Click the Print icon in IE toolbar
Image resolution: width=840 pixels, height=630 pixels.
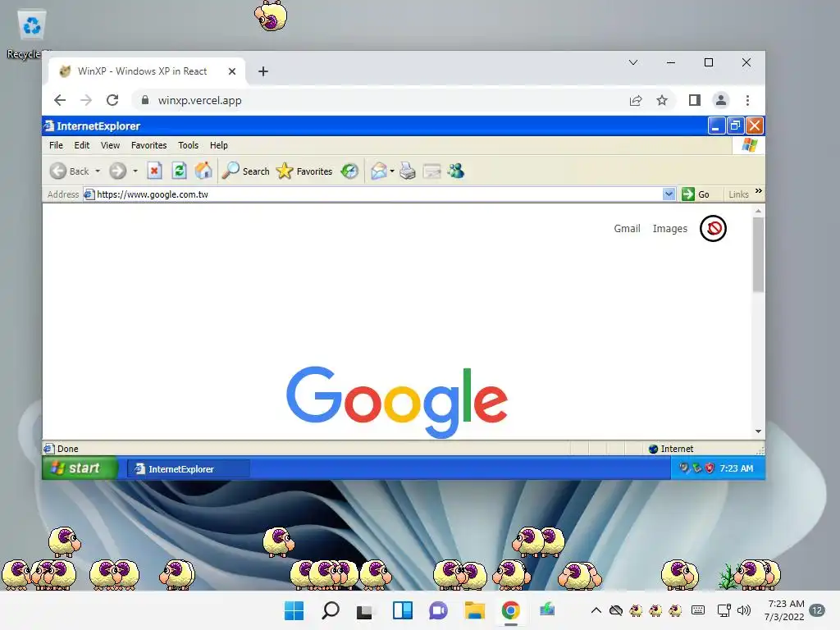coord(407,171)
